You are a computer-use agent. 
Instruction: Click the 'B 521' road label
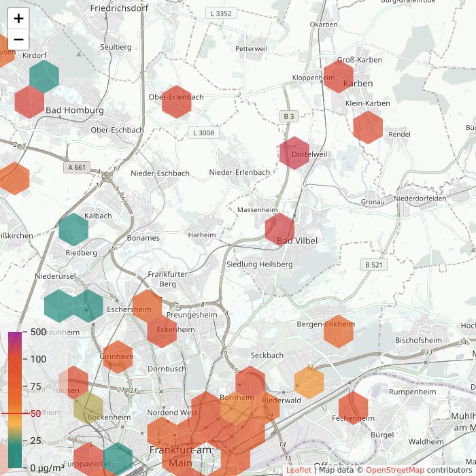tap(374, 265)
